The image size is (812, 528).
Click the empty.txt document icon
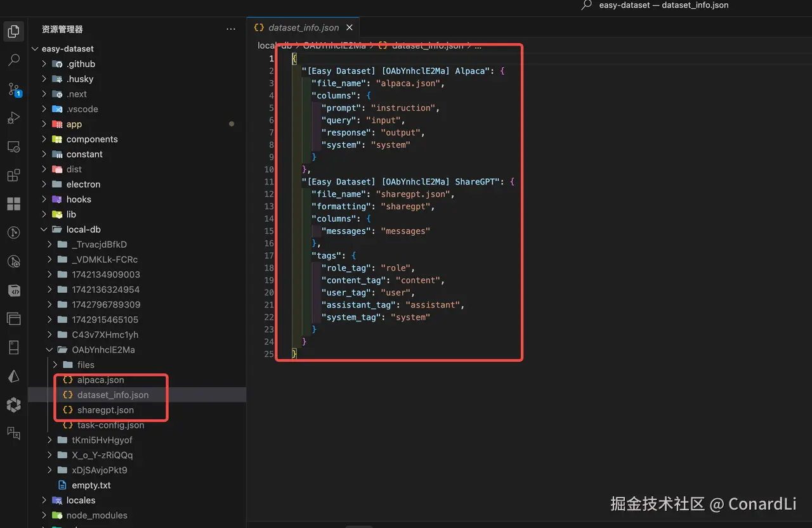point(62,486)
